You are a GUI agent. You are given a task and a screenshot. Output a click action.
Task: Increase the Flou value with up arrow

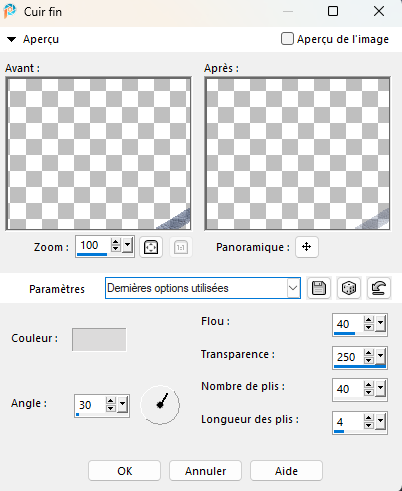[368, 320]
